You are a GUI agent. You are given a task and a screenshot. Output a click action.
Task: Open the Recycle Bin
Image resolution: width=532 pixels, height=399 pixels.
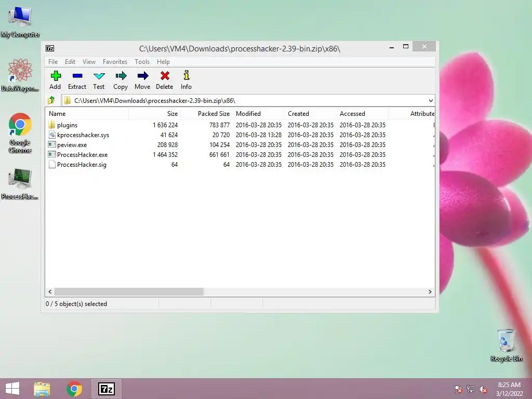(506, 345)
